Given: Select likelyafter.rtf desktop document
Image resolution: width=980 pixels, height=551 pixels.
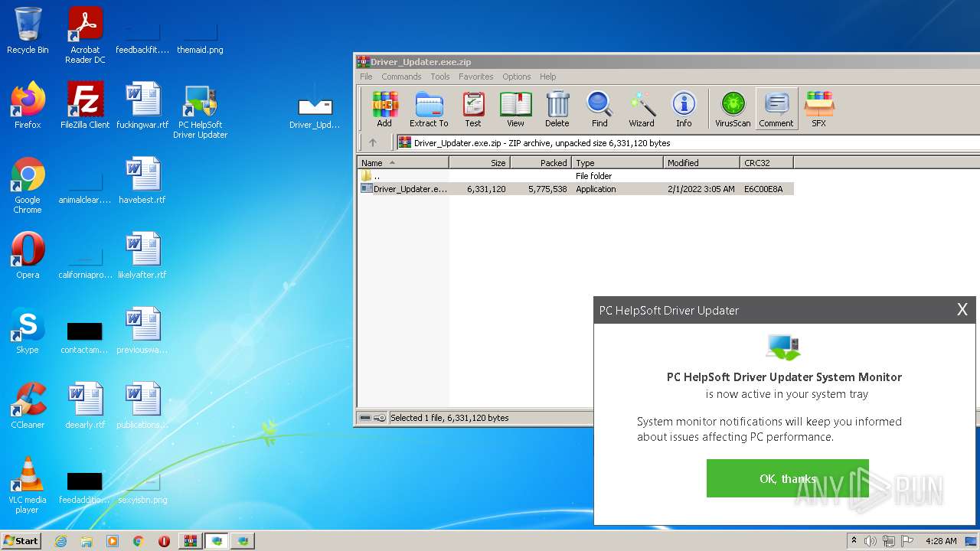Looking at the screenshot, I should tap(142, 255).
